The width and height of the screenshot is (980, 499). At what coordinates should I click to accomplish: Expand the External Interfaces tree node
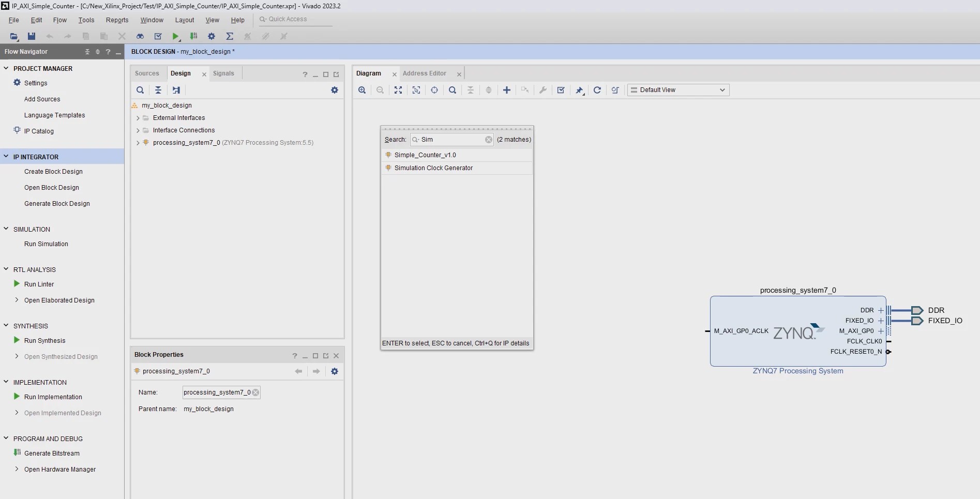pos(138,118)
